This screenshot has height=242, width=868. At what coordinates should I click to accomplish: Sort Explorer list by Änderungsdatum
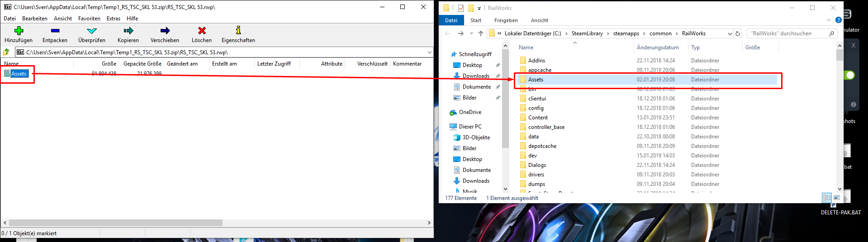tap(658, 47)
